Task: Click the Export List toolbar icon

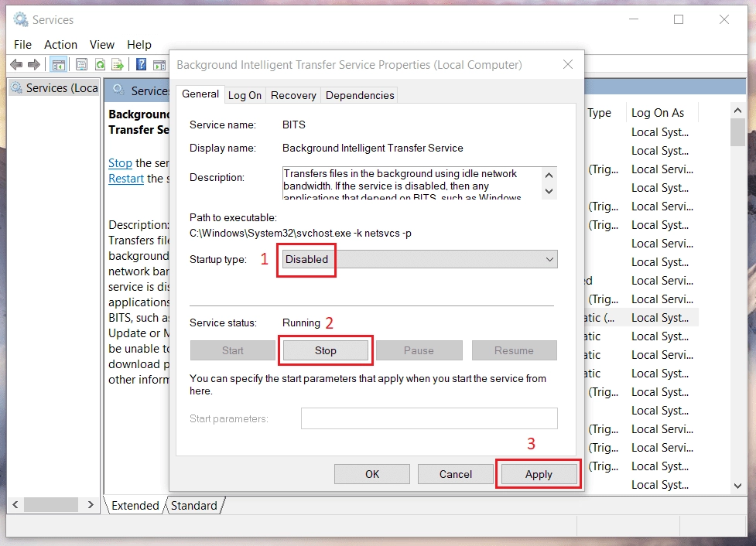Action: [118, 64]
